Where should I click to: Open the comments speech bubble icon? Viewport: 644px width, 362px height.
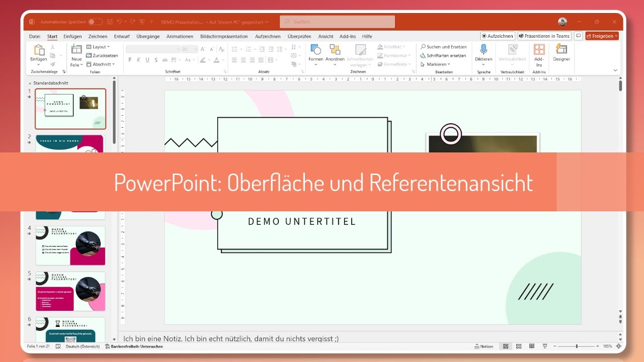tap(579, 36)
